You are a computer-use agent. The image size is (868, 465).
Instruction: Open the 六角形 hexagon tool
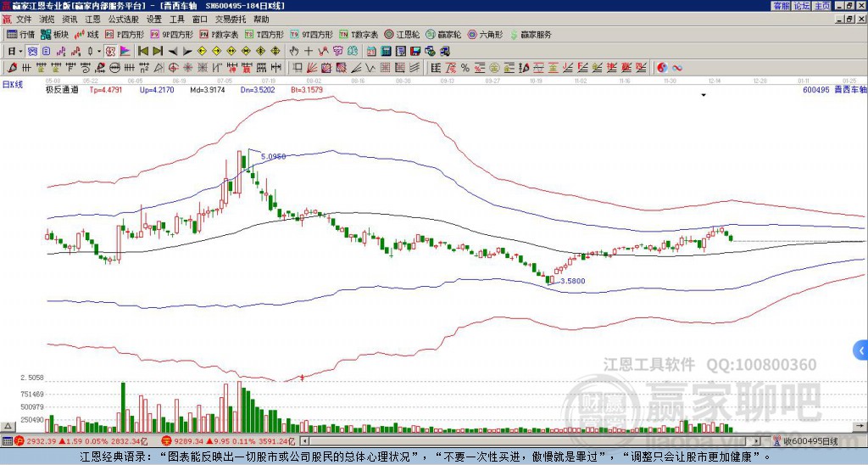[485, 34]
